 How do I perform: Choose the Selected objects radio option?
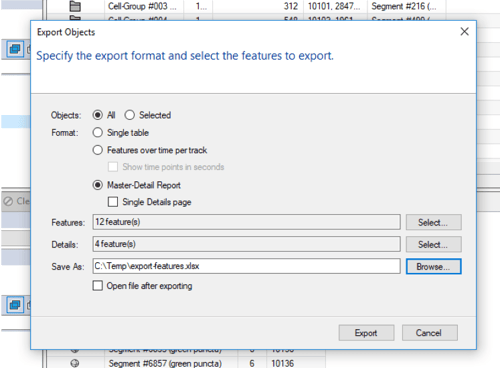[129, 115]
